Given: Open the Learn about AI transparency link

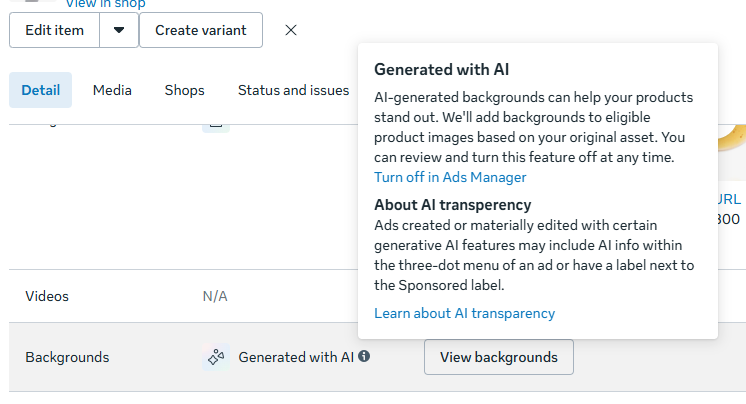Looking at the screenshot, I should pyautogui.click(x=464, y=313).
